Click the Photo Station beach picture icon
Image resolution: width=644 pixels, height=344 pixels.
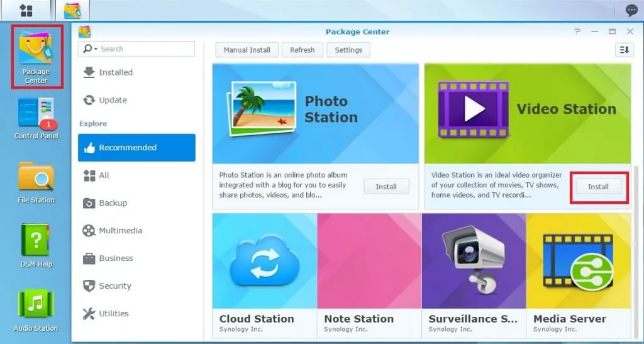tap(261, 109)
